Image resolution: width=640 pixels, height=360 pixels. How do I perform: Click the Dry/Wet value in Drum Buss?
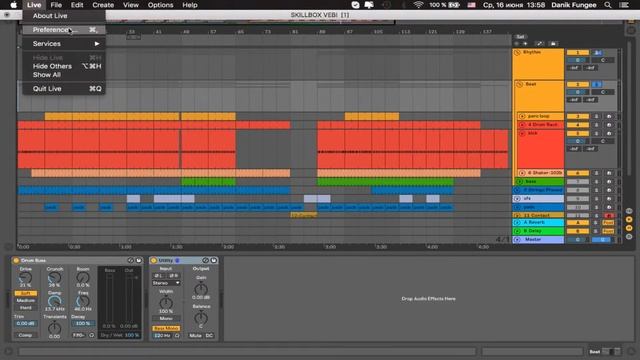coord(131,335)
